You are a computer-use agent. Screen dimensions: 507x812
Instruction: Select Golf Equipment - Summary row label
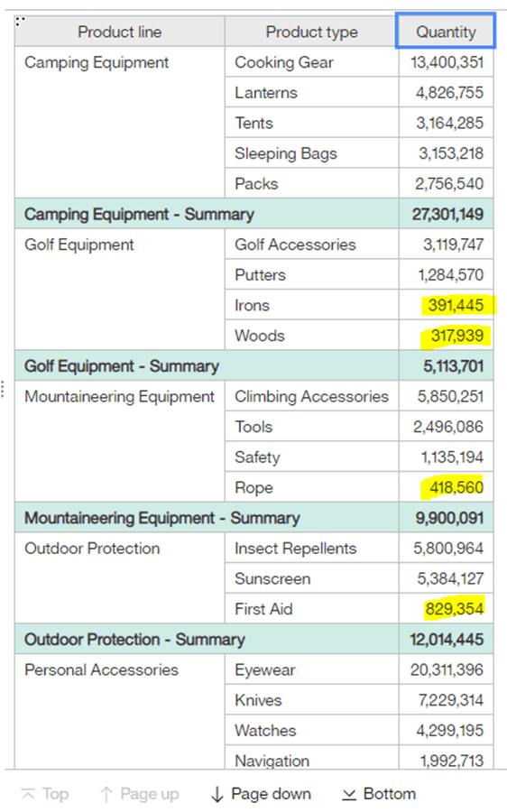tap(122, 366)
